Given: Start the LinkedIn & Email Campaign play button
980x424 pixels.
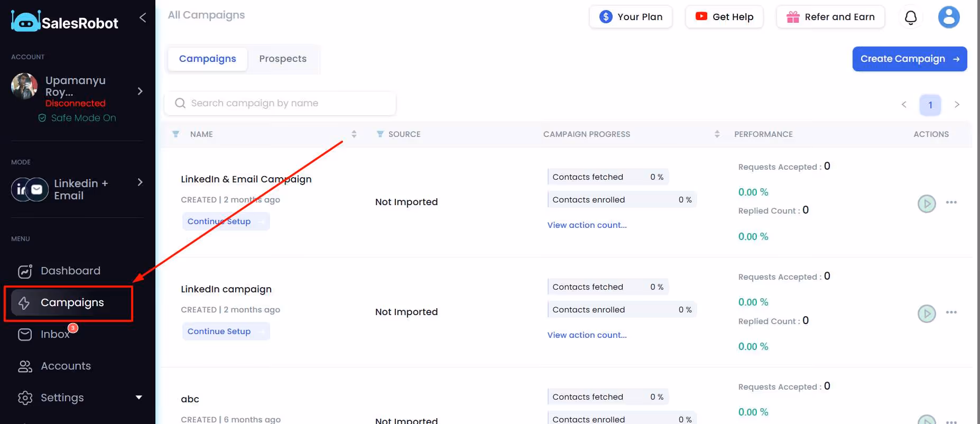Looking at the screenshot, I should (x=927, y=204).
